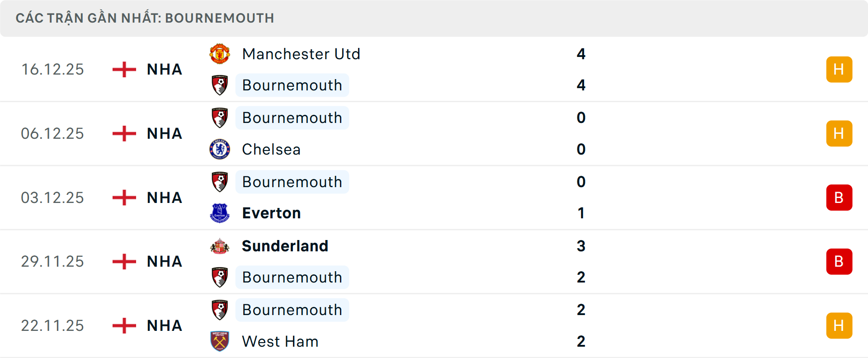The image size is (868, 358).
Task: Click the yellow H badge for the West Ham match
Action: click(839, 325)
